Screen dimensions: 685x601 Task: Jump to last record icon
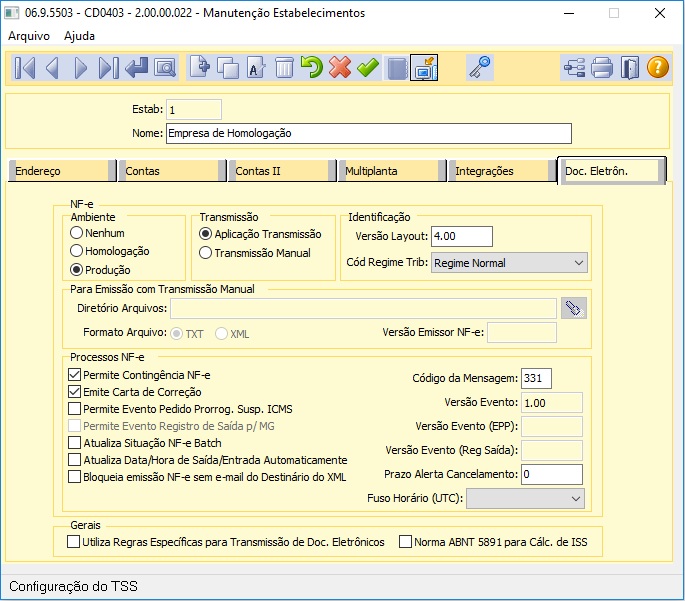coord(108,68)
